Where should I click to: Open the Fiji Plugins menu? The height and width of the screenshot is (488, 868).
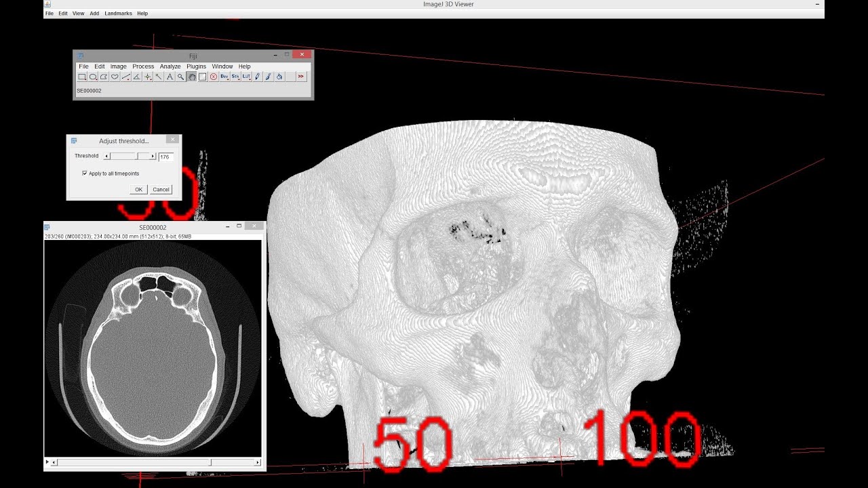coord(197,66)
